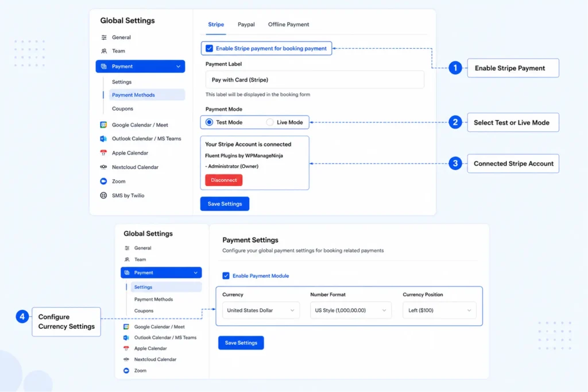Click the Zoom icon in upper sidebar
Viewport: 588px width, 392px height.
coord(103,181)
